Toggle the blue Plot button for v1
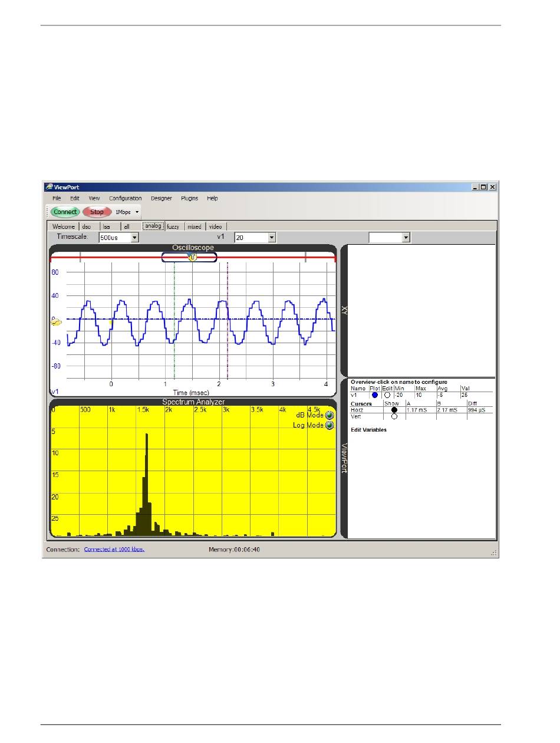Image resolution: width=560 pixels, height=743 pixels. (375, 395)
